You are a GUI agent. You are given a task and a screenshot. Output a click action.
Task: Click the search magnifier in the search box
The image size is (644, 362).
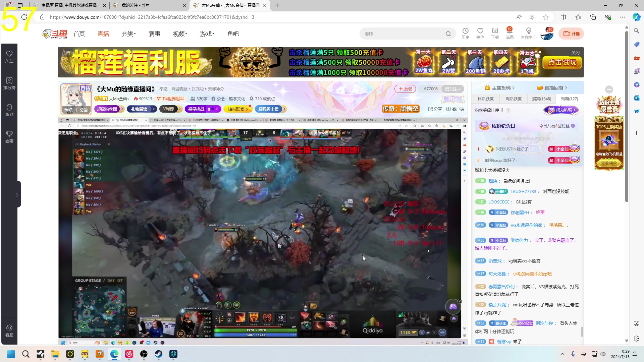(x=448, y=34)
